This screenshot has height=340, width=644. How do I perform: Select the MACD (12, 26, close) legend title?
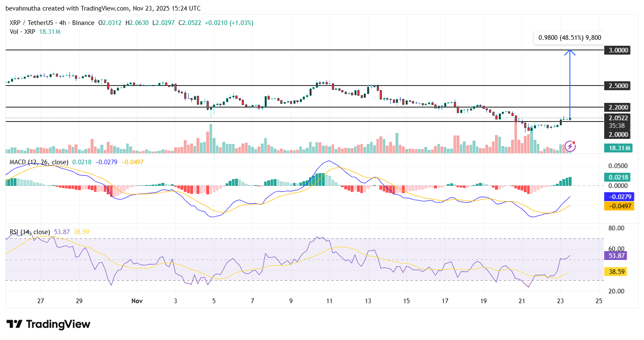tap(39, 162)
